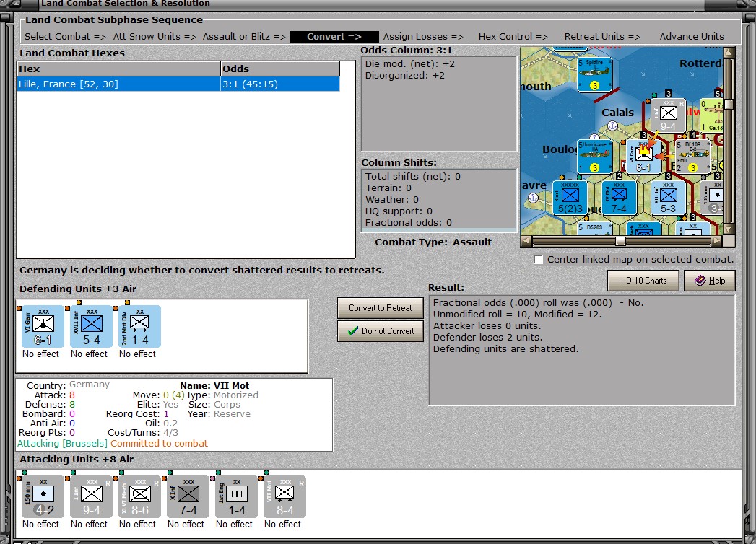
Task: Click the minimap scroll-down arrow
Action: click(x=729, y=229)
